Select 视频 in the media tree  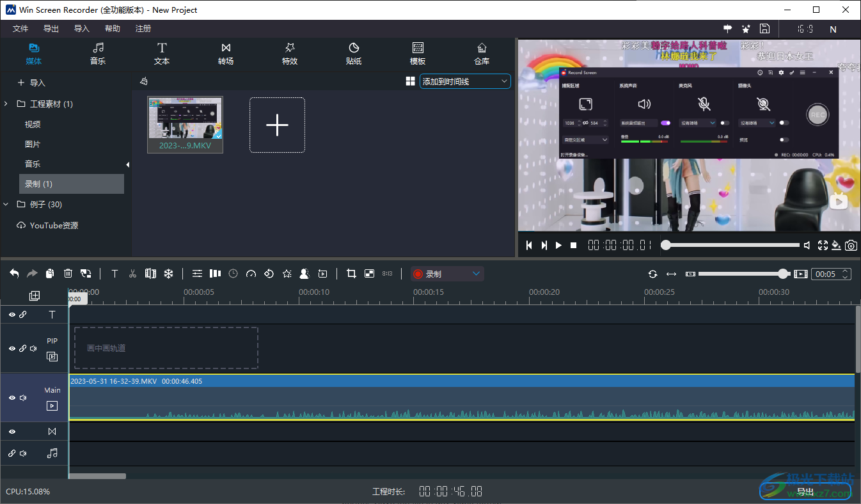[33, 125]
